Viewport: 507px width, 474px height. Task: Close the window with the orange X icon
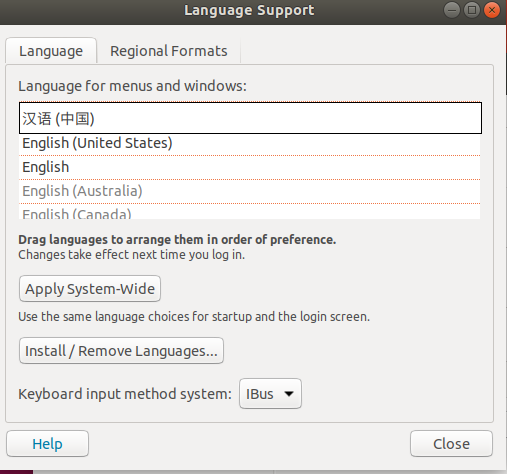492,10
